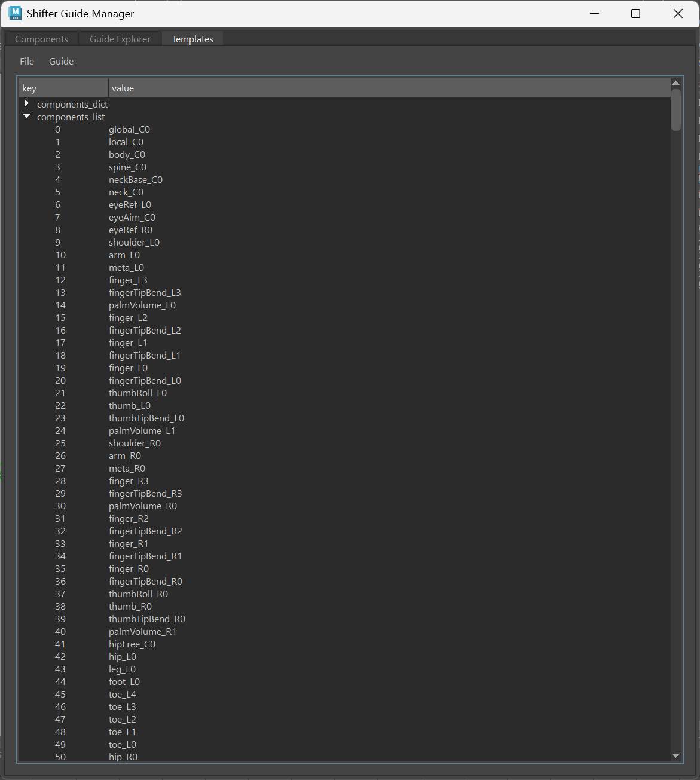Click the vertical scrollbar thumb
The width and height of the screenshot is (700, 780).
676,110
